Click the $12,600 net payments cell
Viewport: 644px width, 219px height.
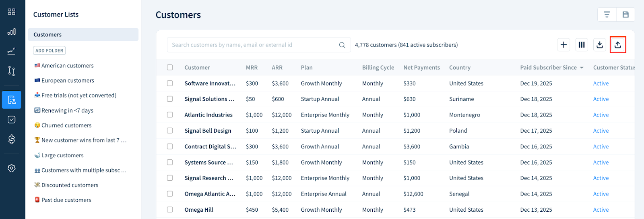413,194
